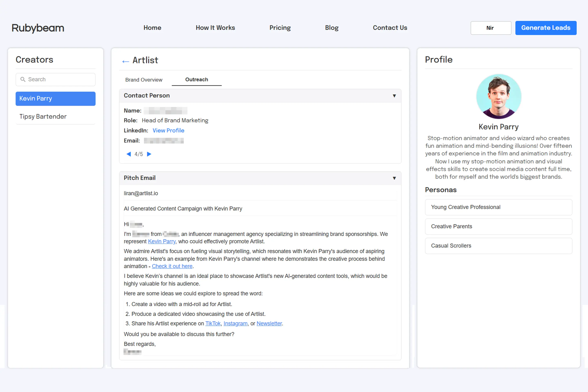Open the How It Works page
This screenshot has height=392, width=588.
coord(215,28)
